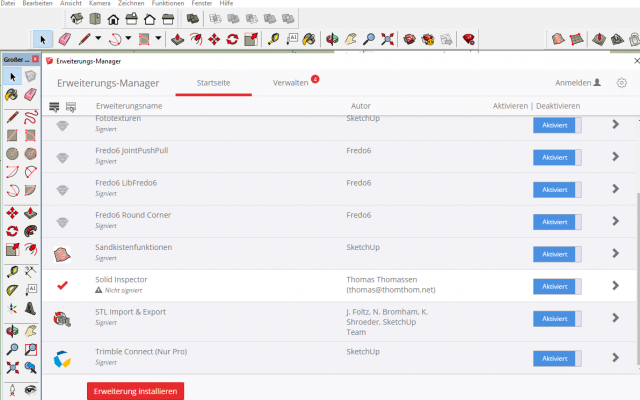This screenshot has width=640, height=400.
Task: Click the Solid Inspector red checkmark icon
Action: (x=62, y=285)
